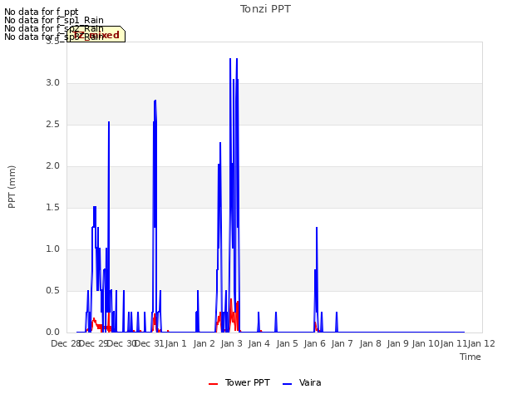
Task: Click the Dec 31 x-axis tick label
Action: (x=150, y=343)
